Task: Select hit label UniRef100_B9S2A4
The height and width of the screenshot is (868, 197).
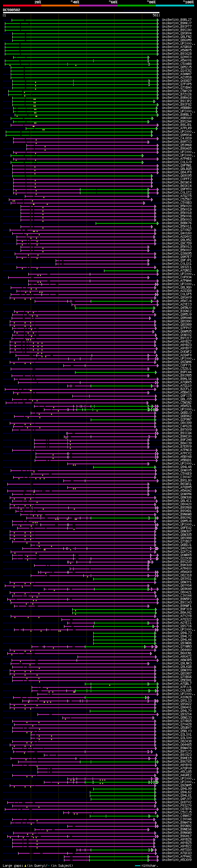Action: coord(176,121)
